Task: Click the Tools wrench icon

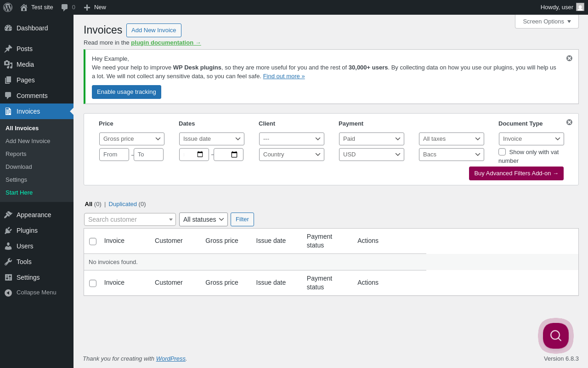Action: point(8,262)
